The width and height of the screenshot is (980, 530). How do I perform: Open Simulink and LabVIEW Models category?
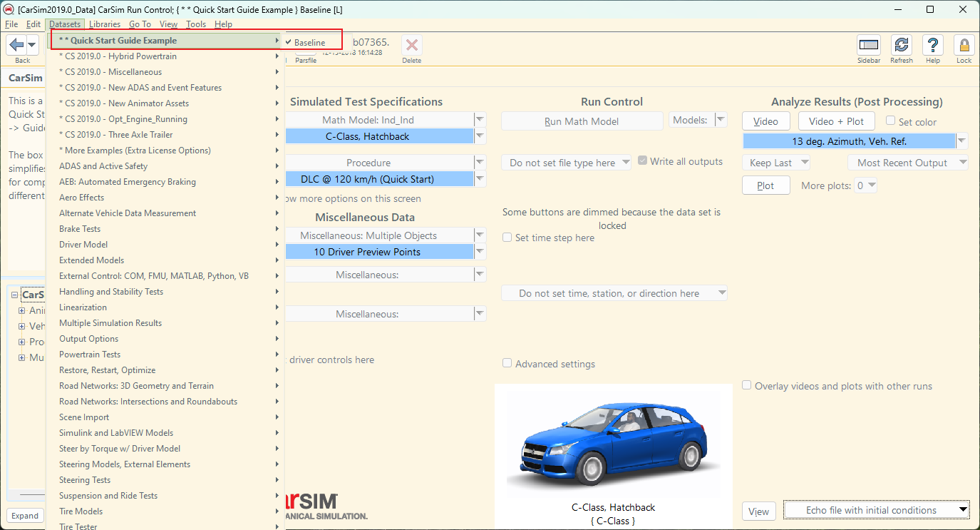pos(165,433)
